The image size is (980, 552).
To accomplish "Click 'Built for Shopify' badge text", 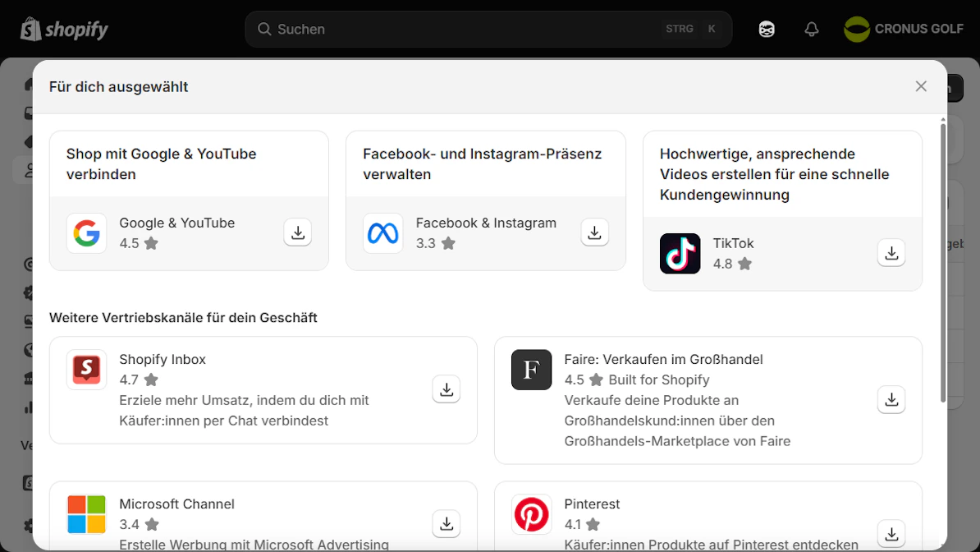I will 659,379.
